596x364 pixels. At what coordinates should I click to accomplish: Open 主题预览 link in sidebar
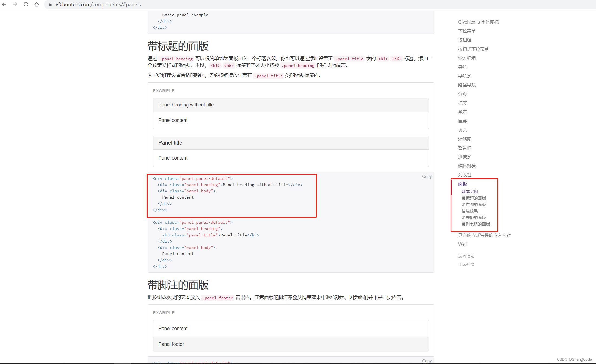pos(466,265)
